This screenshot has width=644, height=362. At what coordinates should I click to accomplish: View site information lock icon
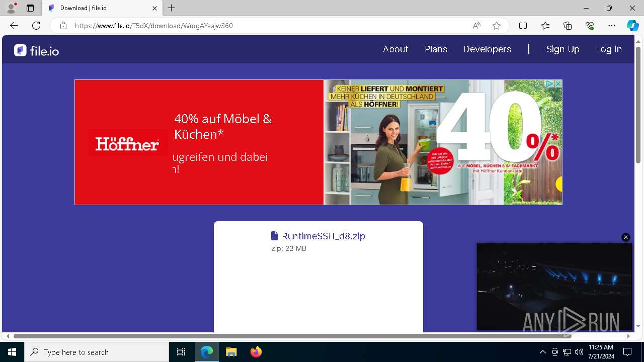(x=63, y=26)
